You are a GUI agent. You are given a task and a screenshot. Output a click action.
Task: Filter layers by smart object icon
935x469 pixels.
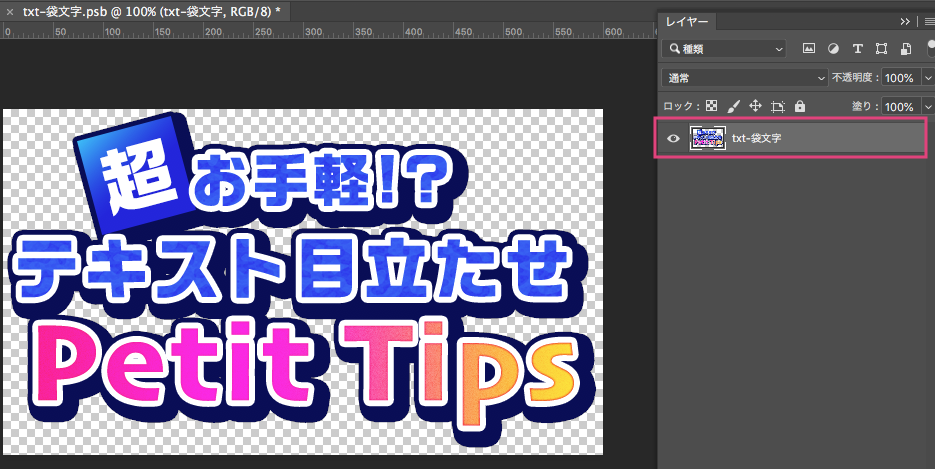click(906, 49)
